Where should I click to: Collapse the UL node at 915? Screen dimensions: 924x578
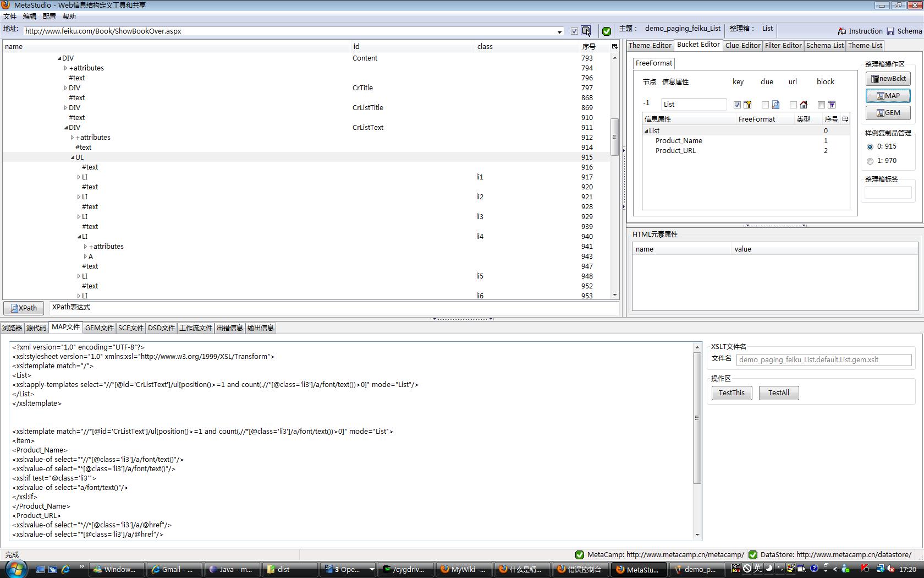pos(73,157)
